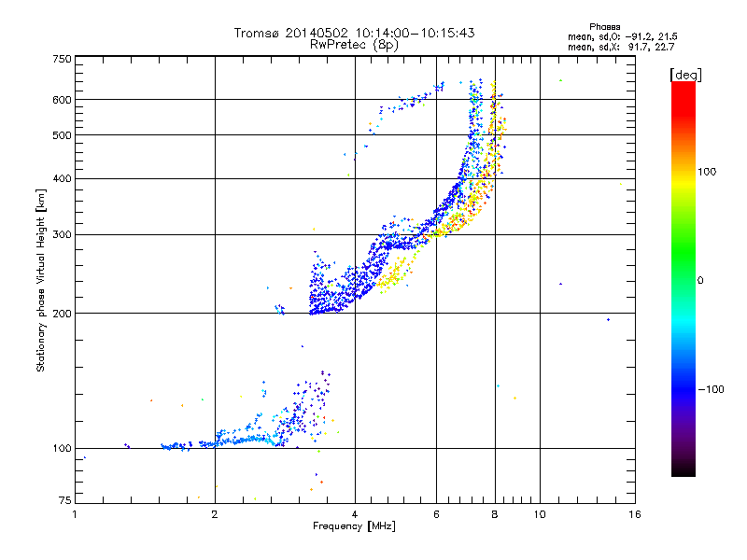Click the y-axis tick label '400'

coord(62,179)
